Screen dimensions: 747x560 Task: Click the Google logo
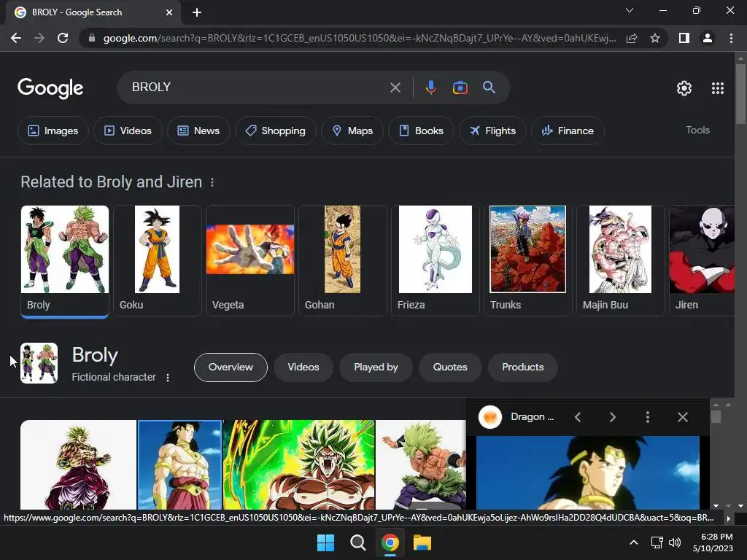(50, 88)
